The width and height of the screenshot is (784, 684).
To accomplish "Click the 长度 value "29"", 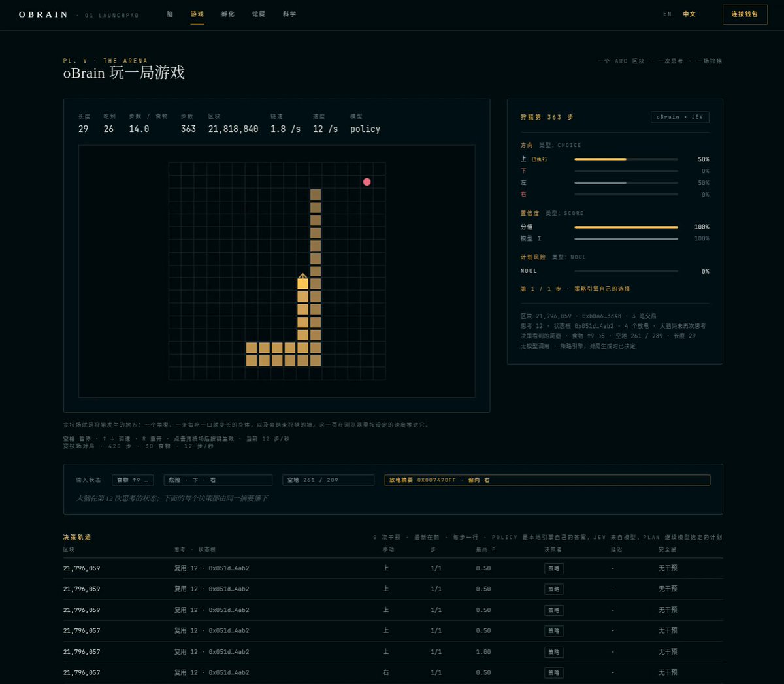I will click(83, 129).
